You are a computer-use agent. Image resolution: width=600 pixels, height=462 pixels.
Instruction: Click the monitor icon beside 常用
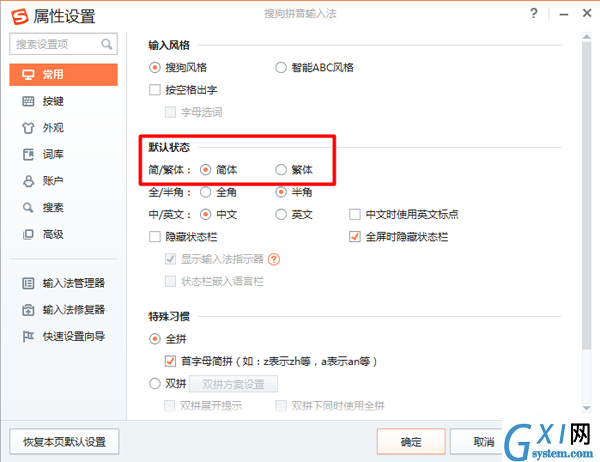coord(28,75)
